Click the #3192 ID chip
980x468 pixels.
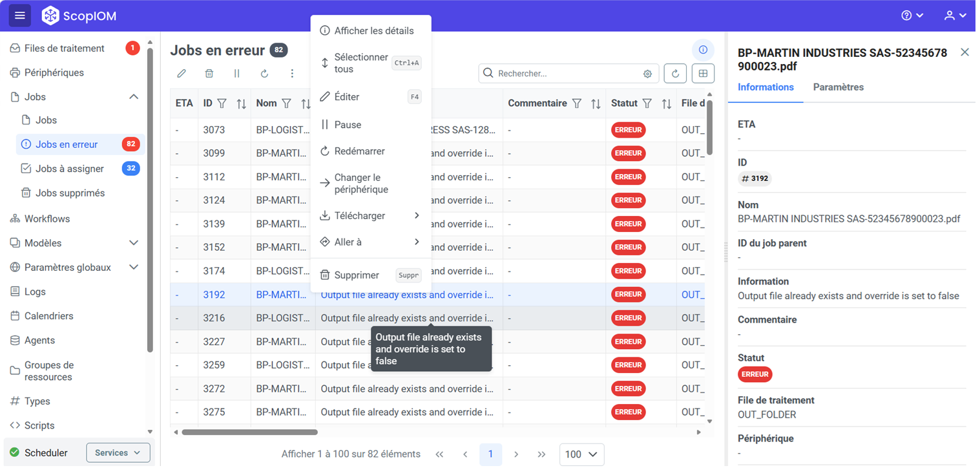(x=755, y=178)
